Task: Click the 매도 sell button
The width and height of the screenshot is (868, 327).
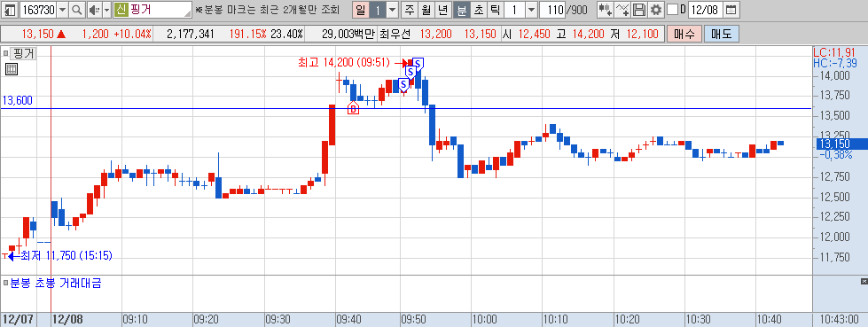Action: pyautogui.click(x=722, y=34)
